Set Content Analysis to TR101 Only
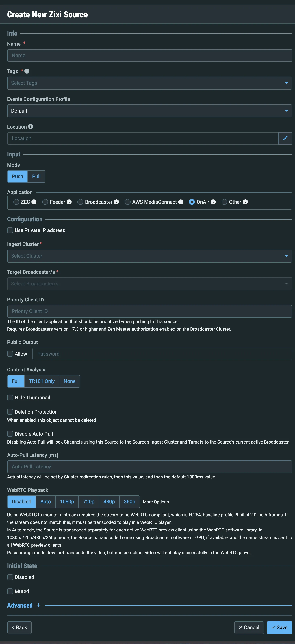The image size is (295, 644). 42,381
